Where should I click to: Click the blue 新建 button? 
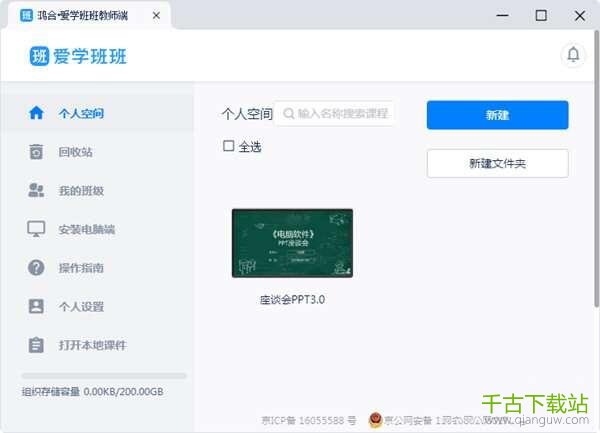[497, 115]
